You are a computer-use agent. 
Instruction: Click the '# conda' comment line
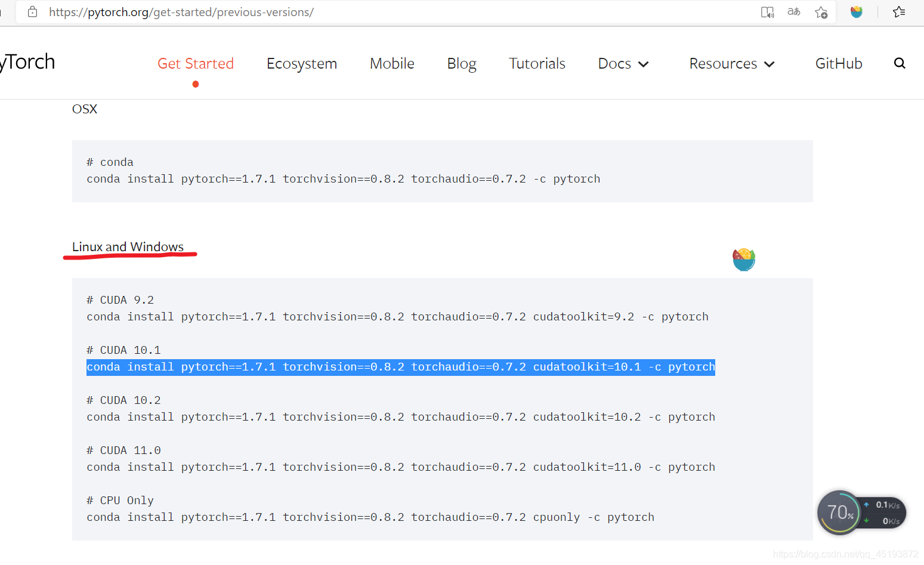pyautogui.click(x=110, y=162)
